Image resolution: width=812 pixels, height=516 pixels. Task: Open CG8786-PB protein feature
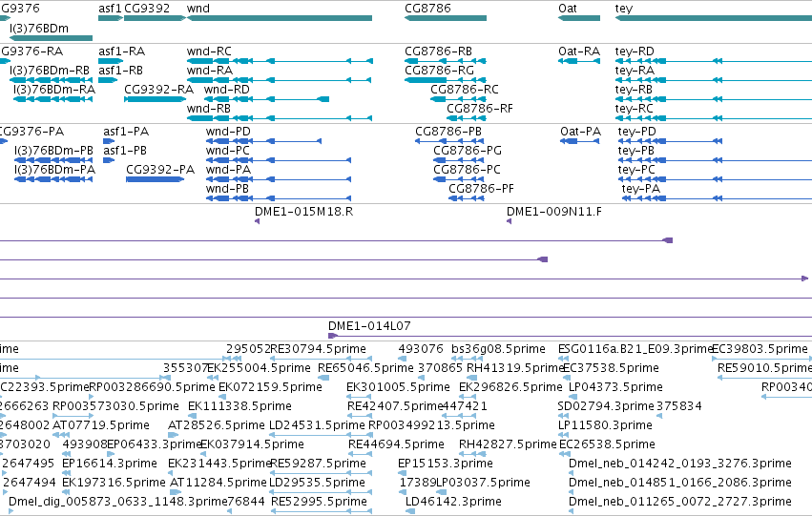pyautogui.click(x=448, y=132)
